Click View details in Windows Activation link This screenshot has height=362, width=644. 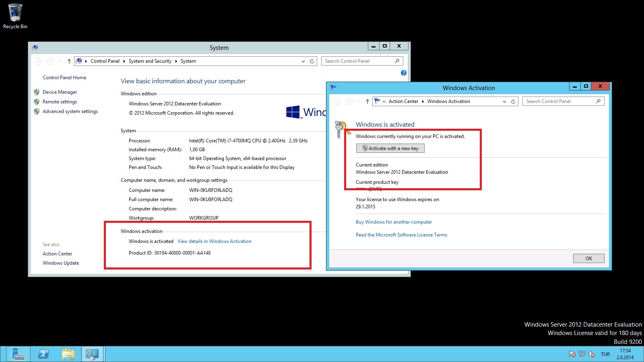click(215, 241)
